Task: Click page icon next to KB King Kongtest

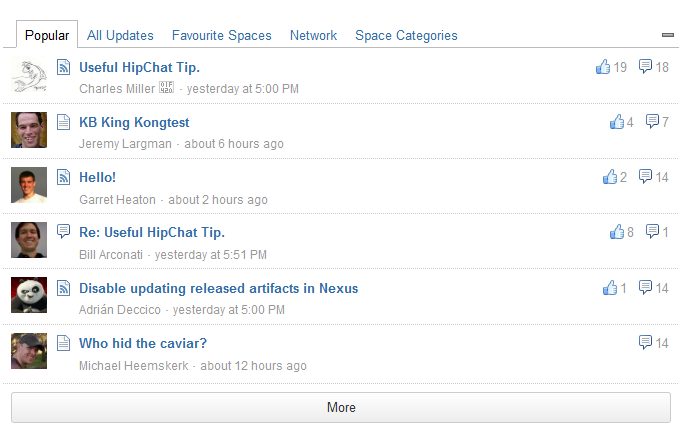Action: click(x=64, y=122)
